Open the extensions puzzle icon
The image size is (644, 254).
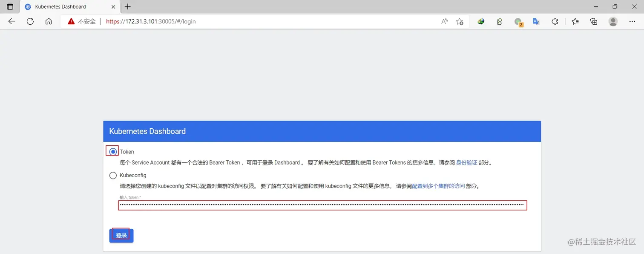tap(555, 21)
